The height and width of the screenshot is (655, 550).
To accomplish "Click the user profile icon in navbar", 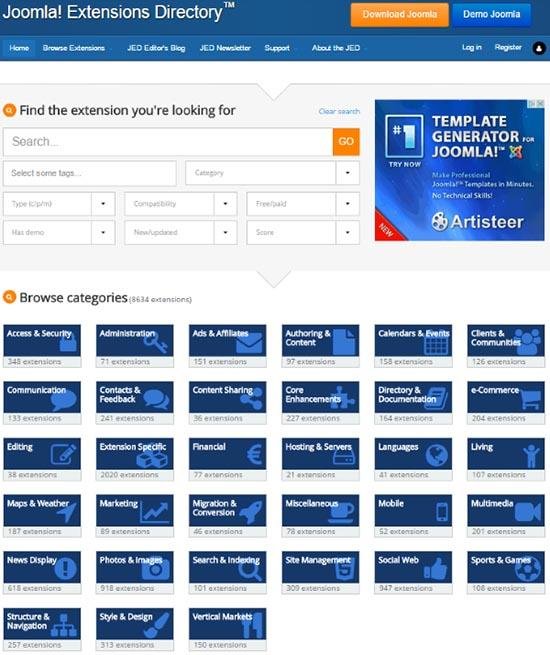I will pyautogui.click(x=539, y=48).
